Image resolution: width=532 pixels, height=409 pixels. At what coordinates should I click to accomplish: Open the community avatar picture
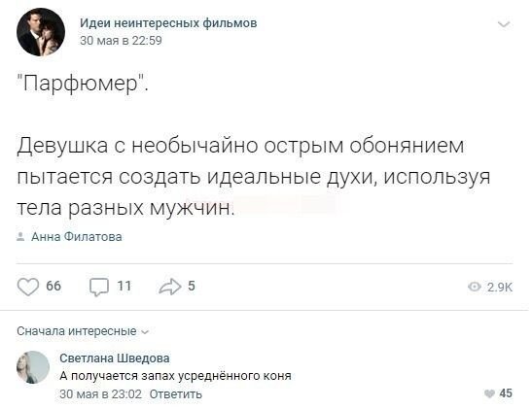(41, 32)
